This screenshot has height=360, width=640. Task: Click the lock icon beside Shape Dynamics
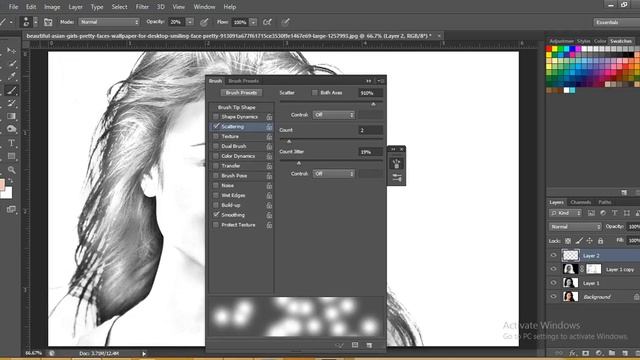tap(269, 117)
